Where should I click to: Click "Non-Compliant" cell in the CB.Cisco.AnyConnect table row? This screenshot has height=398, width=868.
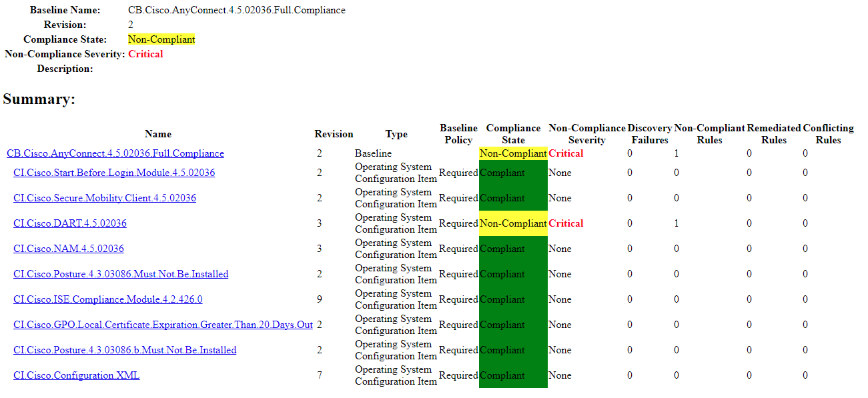coord(513,153)
